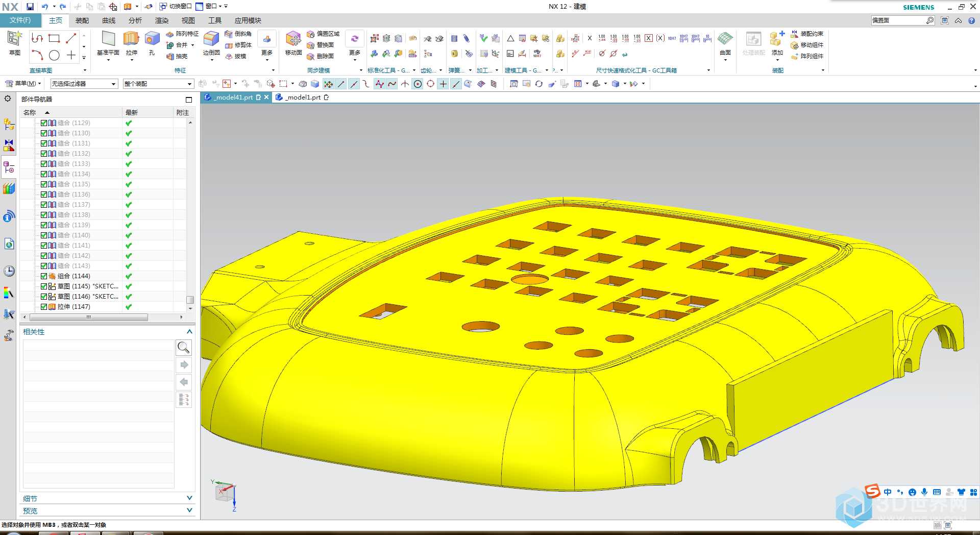Image resolution: width=980 pixels, height=535 pixels.
Task: Open the 更多 dropdown in 特征 group
Action: [266, 46]
